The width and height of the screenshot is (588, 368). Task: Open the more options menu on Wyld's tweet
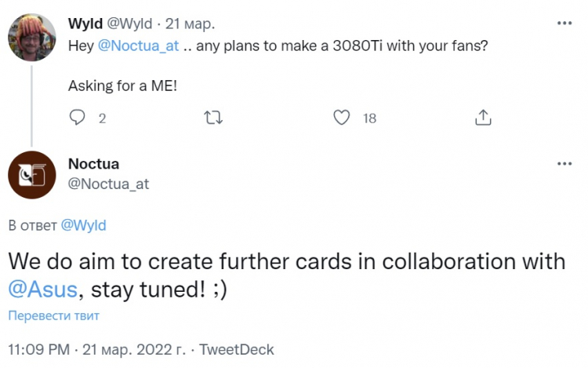[564, 24]
